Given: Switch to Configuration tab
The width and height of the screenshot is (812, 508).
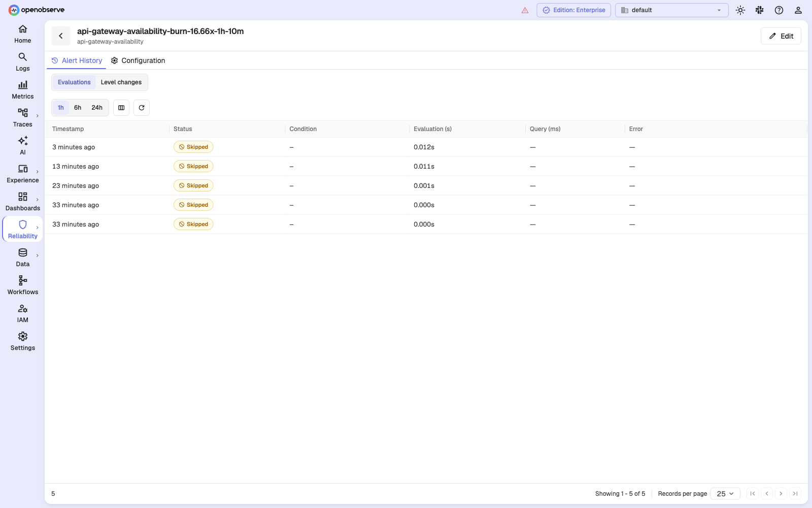Looking at the screenshot, I should (138, 60).
